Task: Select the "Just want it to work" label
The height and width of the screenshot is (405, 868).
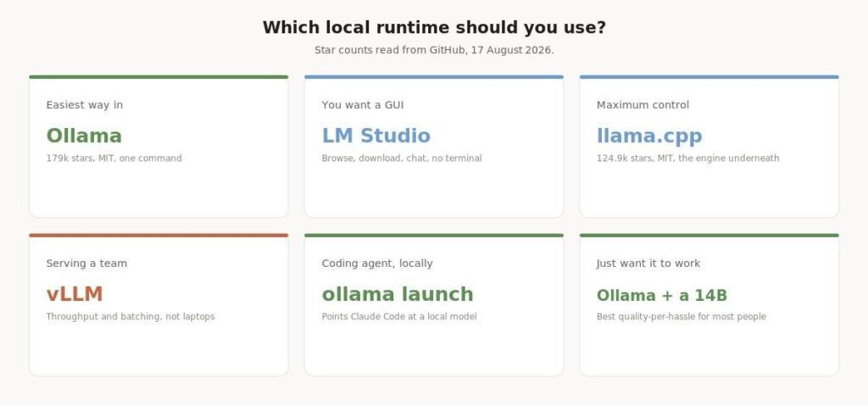Action: coord(648,264)
